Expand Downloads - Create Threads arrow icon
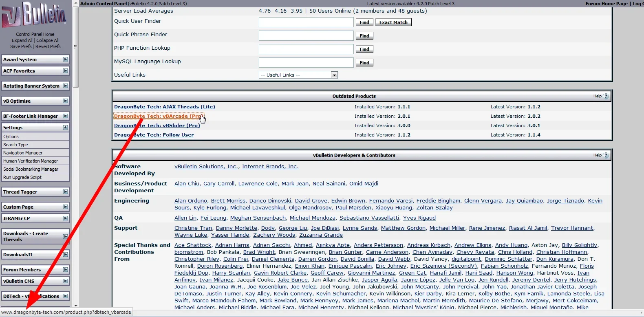The image size is (644, 317). [x=65, y=236]
